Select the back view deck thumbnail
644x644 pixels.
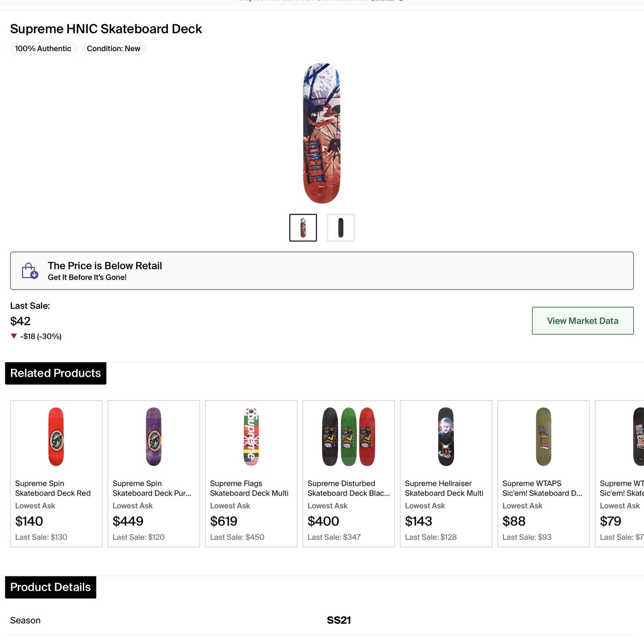click(x=341, y=228)
